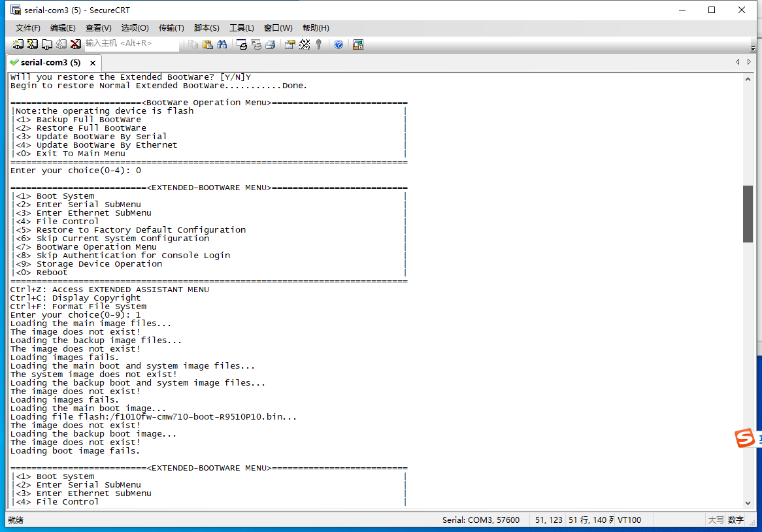
Task: Click the '<8> Skip Authentication for Console Login' line
Action: point(123,256)
